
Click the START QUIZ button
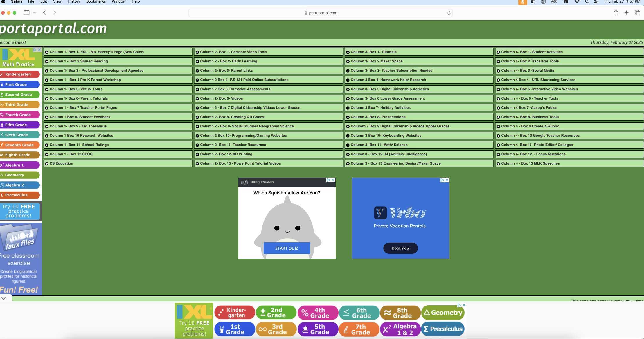pyautogui.click(x=287, y=248)
